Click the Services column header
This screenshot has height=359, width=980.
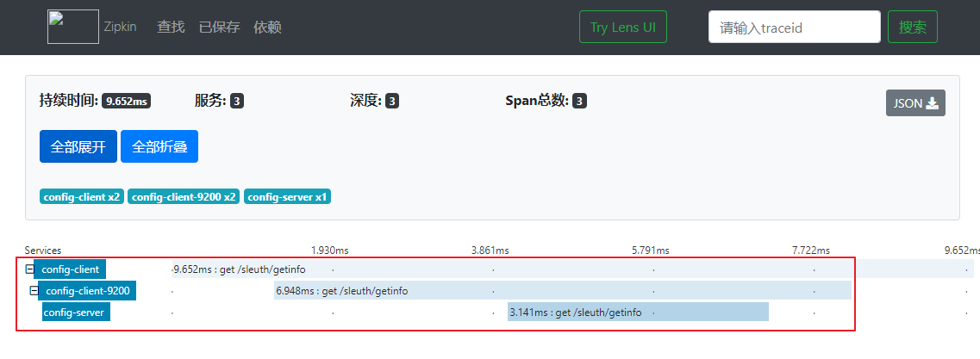click(x=43, y=251)
